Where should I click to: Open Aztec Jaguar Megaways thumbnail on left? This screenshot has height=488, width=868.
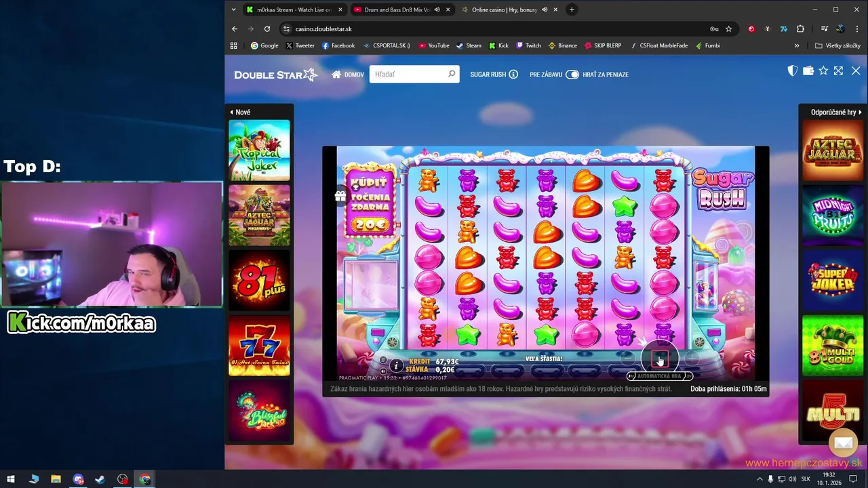[x=259, y=215]
